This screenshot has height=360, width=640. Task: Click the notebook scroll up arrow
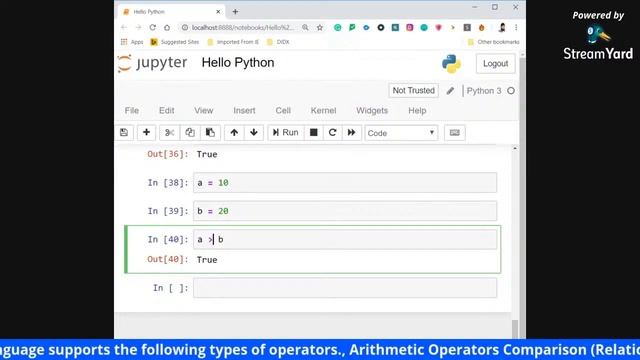point(515,148)
